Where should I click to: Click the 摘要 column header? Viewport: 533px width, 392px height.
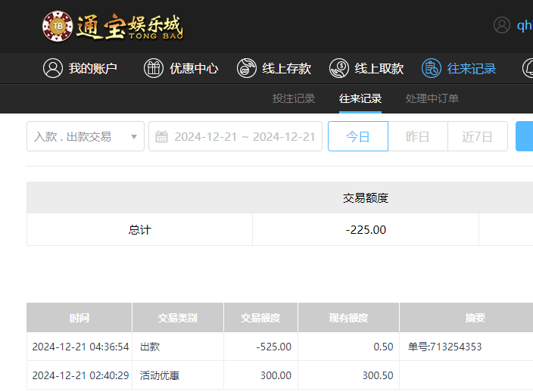pyautogui.click(x=475, y=317)
